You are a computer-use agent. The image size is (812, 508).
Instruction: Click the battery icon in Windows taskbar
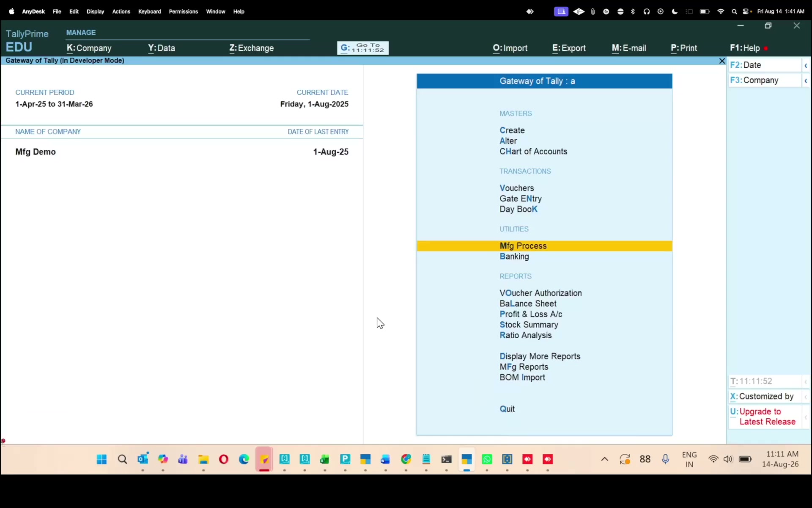745,459
